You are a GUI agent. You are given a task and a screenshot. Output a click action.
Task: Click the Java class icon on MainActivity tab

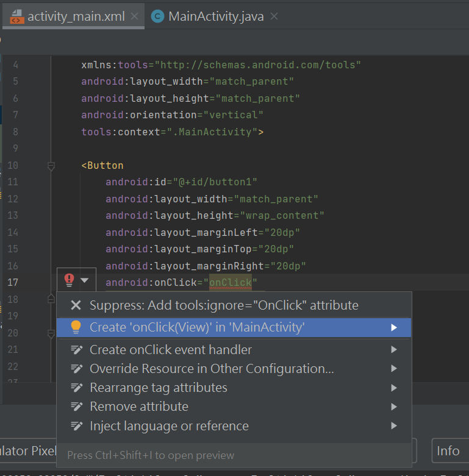coord(157,16)
